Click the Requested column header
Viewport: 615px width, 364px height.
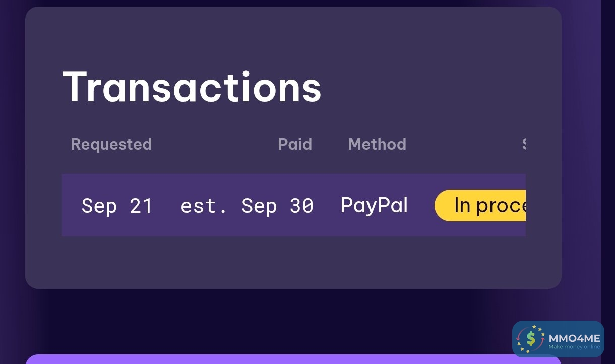(x=111, y=144)
